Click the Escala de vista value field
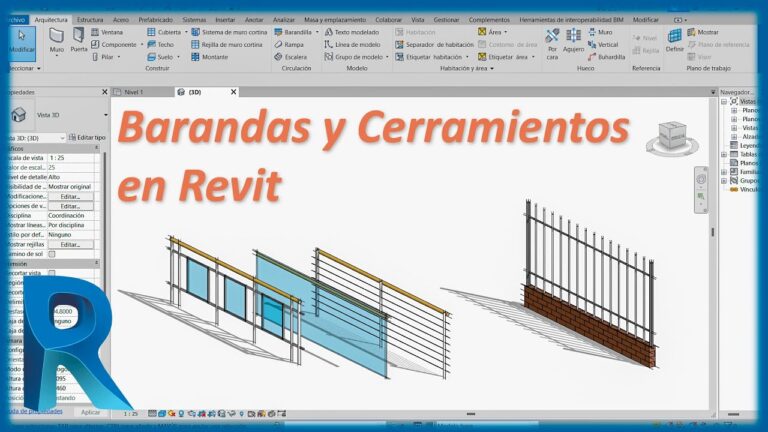 pyautogui.click(x=71, y=158)
